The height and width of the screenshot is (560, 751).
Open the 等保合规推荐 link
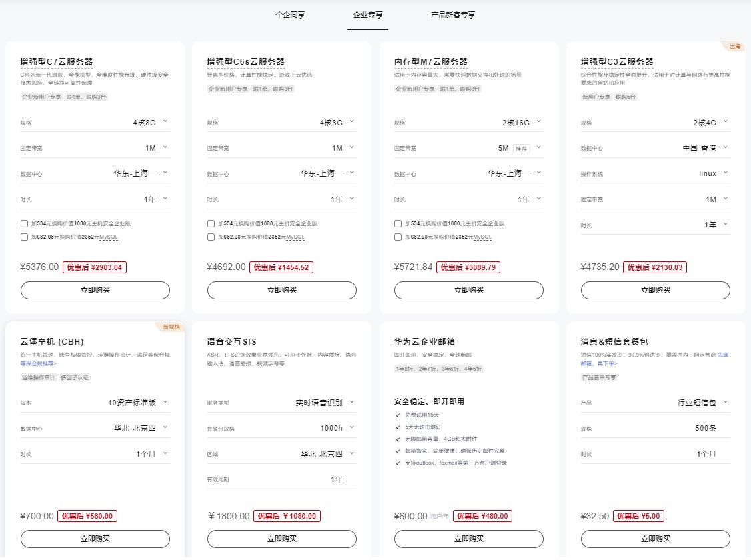[x=38, y=363]
